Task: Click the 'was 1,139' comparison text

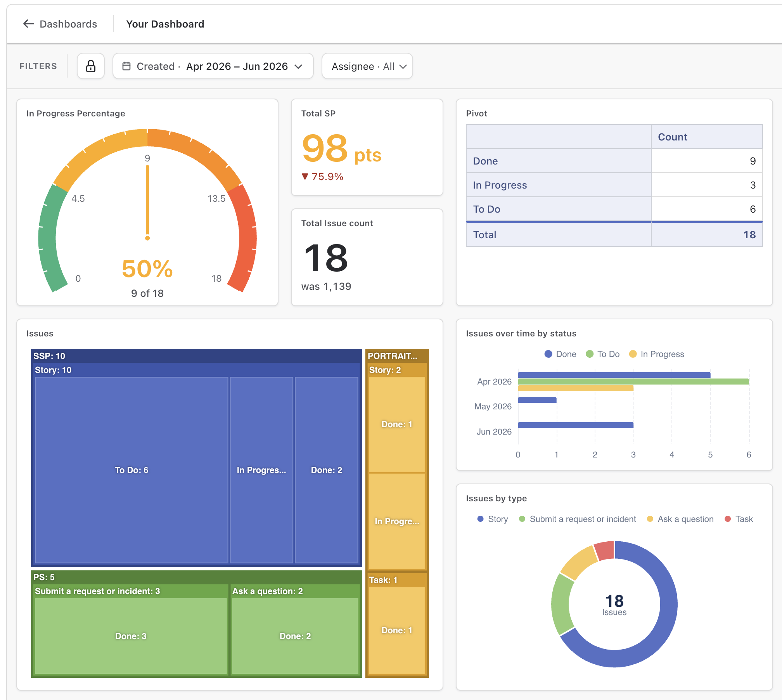Action: pos(326,286)
